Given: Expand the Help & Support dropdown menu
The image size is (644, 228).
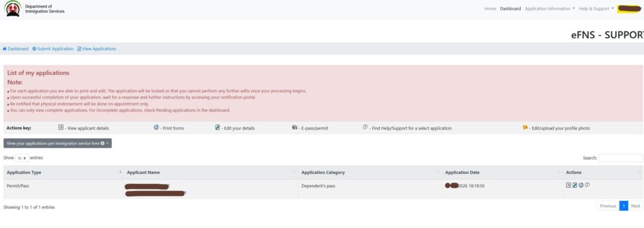Looking at the screenshot, I should click(x=596, y=9).
